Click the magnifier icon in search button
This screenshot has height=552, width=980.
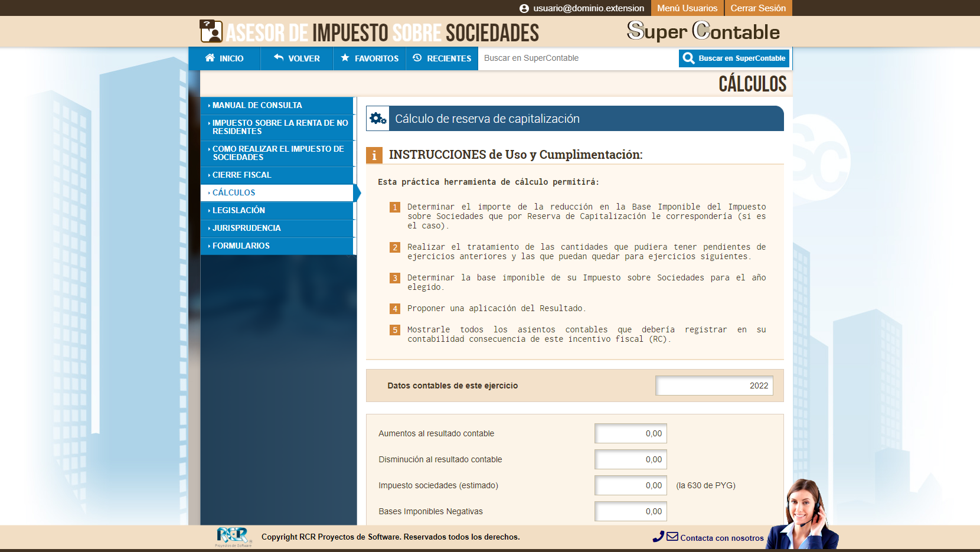pyautogui.click(x=688, y=58)
